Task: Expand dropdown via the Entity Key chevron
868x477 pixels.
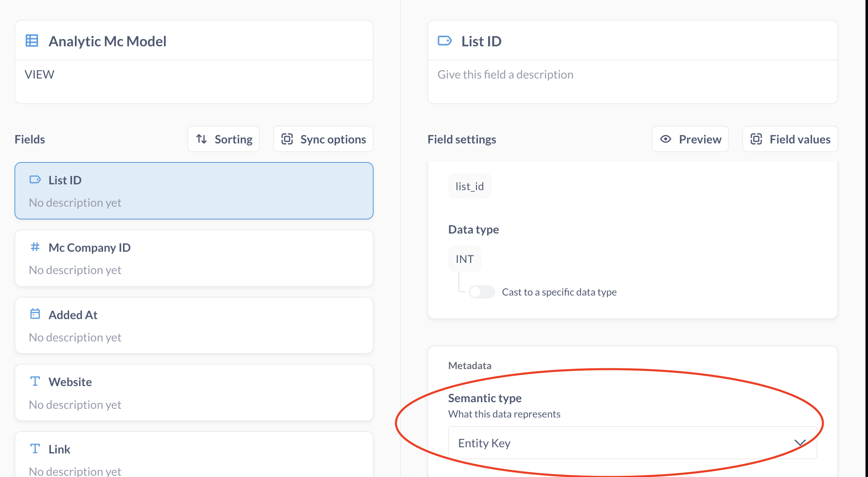Action: (x=800, y=443)
